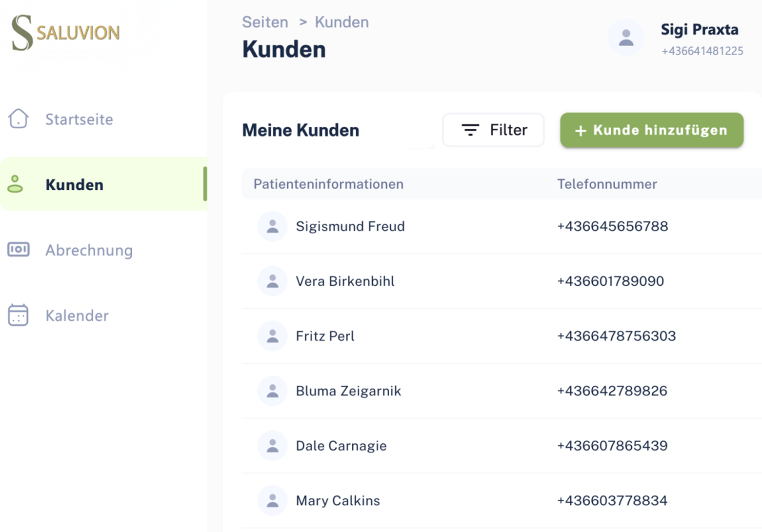
Task: Click Vera Birkenbihl's avatar icon
Action: [272, 281]
